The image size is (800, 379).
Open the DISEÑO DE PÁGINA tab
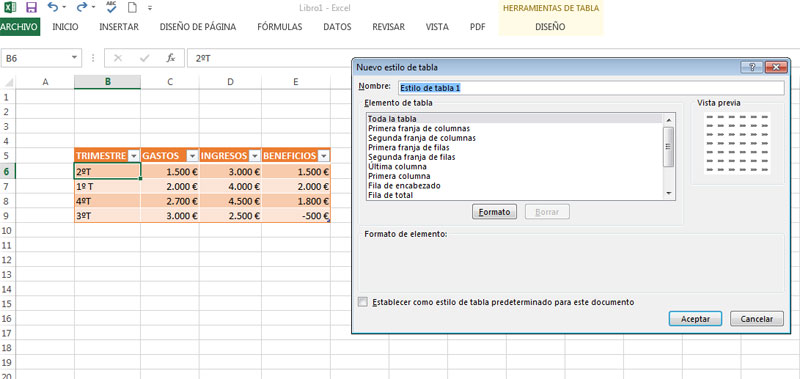point(198,27)
